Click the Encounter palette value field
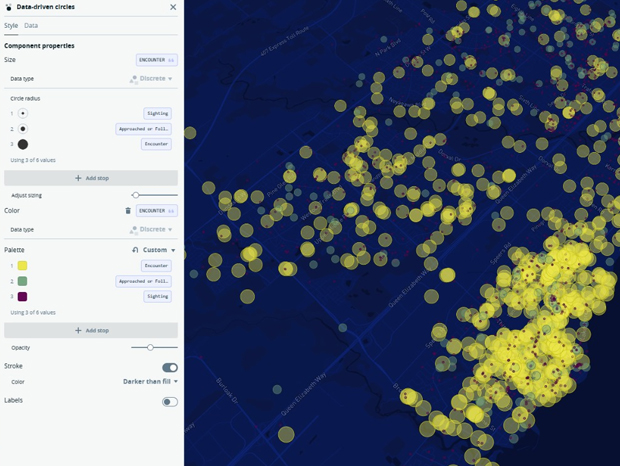Viewport: 620px width, 466px height. [156, 266]
